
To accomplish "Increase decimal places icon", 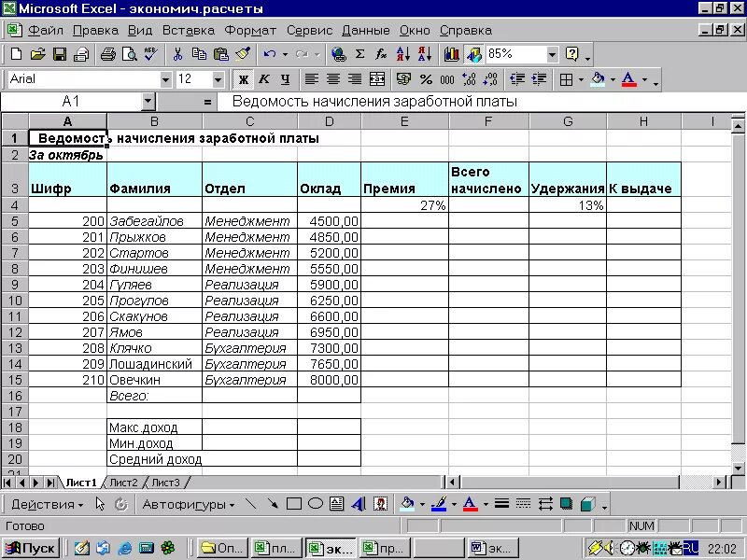I will [x=469, y=79].
